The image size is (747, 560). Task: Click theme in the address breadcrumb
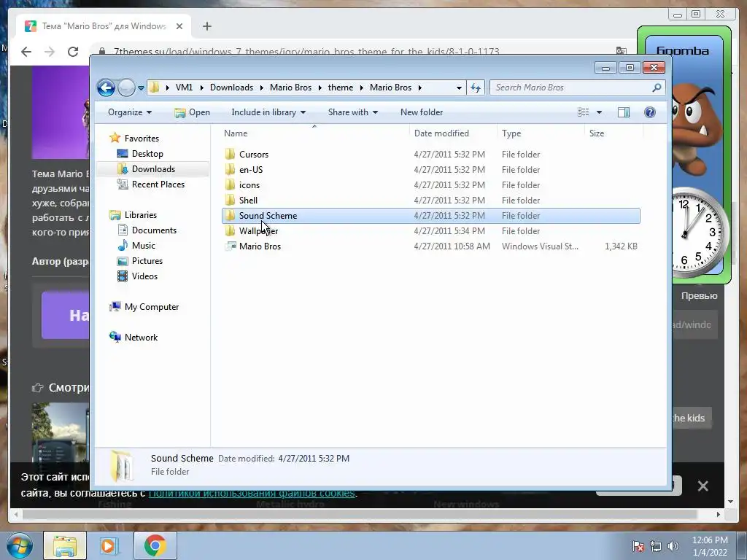point(341,87)
